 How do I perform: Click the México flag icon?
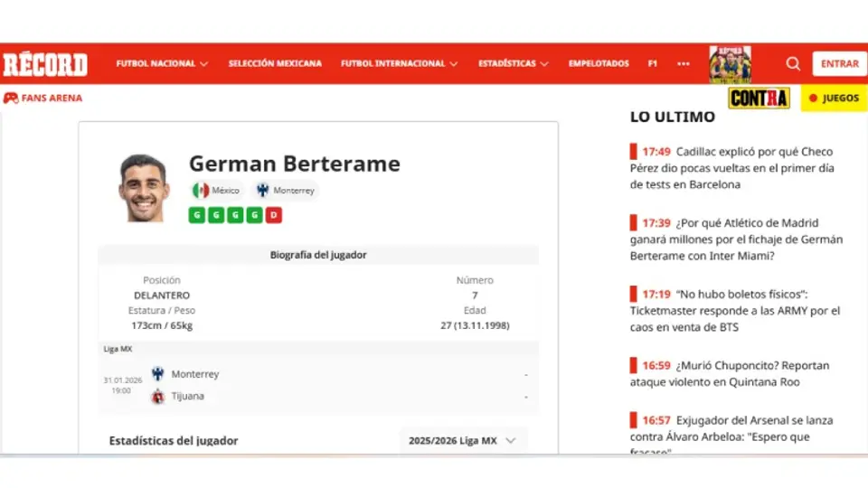[x=201, y=191]
